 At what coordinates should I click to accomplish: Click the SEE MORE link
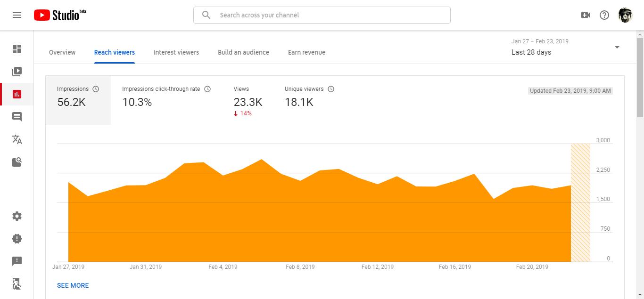point(73,285)
